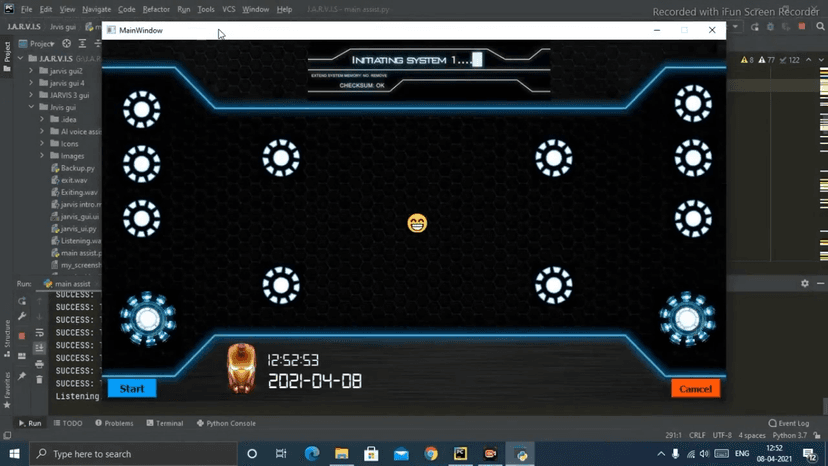Open Microsoft Edge from taskbar
The height and width of the screenshot is (466, 828).
(x=312, y=454)
